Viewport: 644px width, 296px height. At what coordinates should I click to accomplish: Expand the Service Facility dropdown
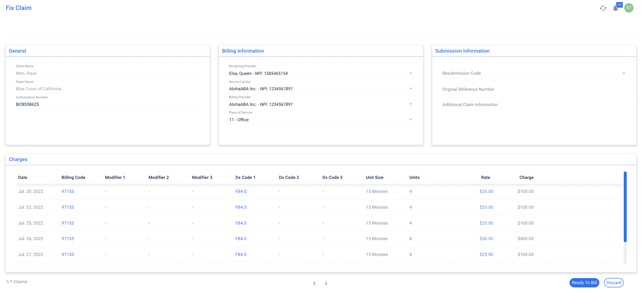pyautogui.click(x=411, y=89)
